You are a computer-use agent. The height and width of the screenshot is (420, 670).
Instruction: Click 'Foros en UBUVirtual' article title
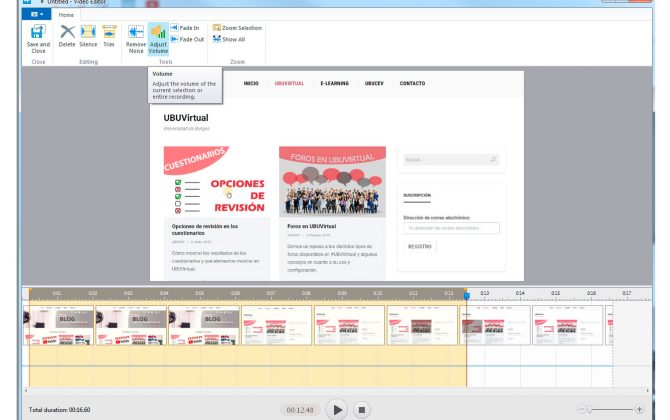pos(311,226)
